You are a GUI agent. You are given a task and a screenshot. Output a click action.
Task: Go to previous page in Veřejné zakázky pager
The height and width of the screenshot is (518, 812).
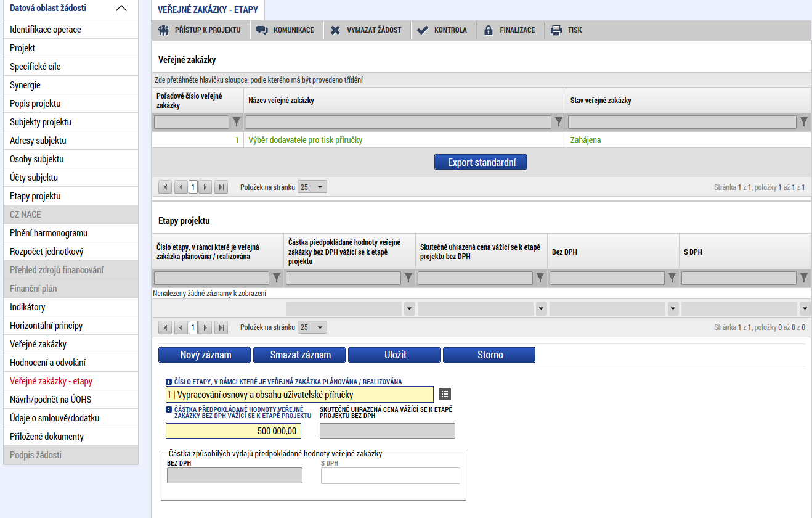click(x=181, y=187)
